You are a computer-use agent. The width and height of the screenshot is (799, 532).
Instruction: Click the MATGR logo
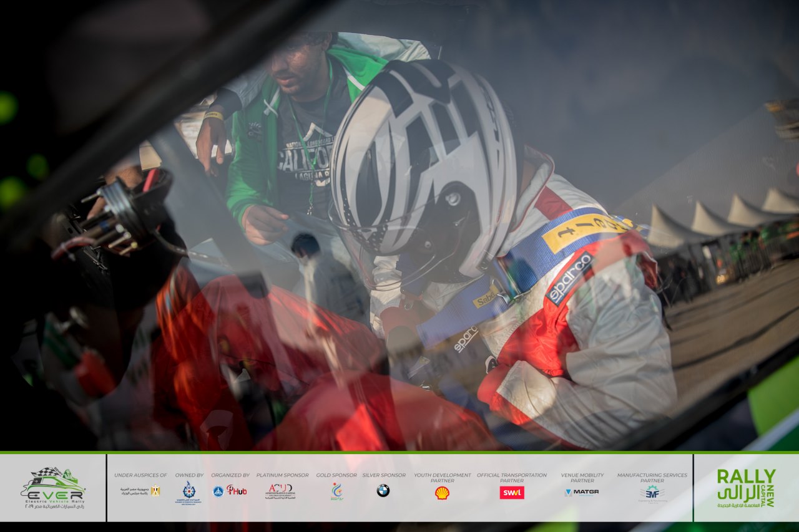click(582, 492)
